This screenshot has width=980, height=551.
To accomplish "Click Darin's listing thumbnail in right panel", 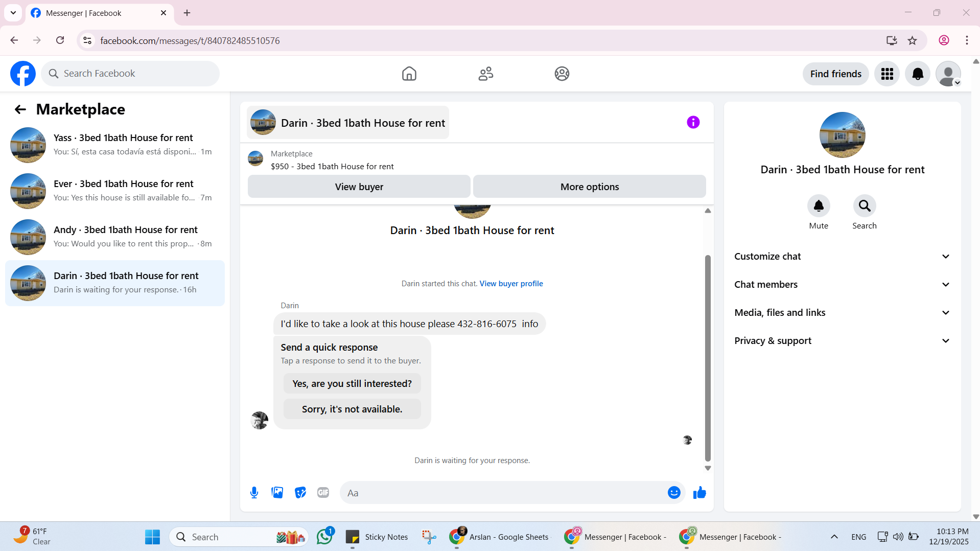I will tap(842, 135).
